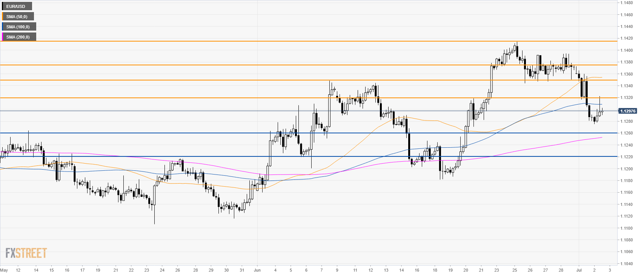This screenshot has height=275, width=644.
Task: Click the FXStreet logo watermark
Action: click(26, 253)
